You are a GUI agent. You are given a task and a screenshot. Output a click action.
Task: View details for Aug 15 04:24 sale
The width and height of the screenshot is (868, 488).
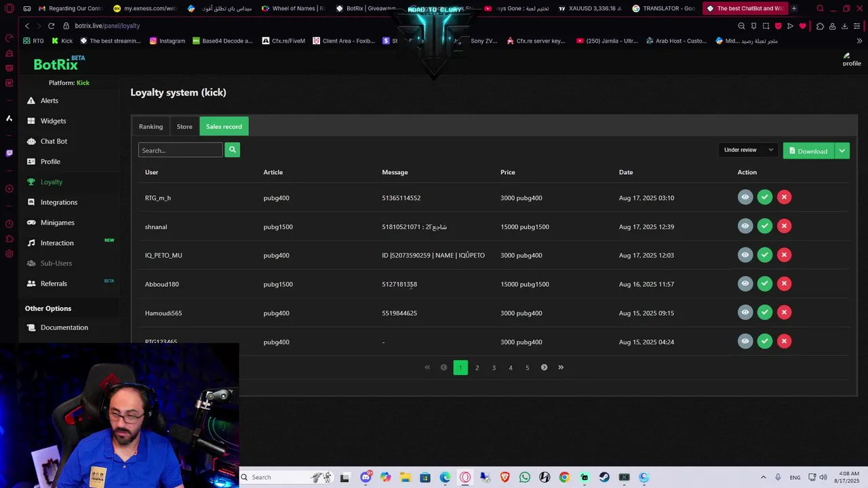(745, 342)
